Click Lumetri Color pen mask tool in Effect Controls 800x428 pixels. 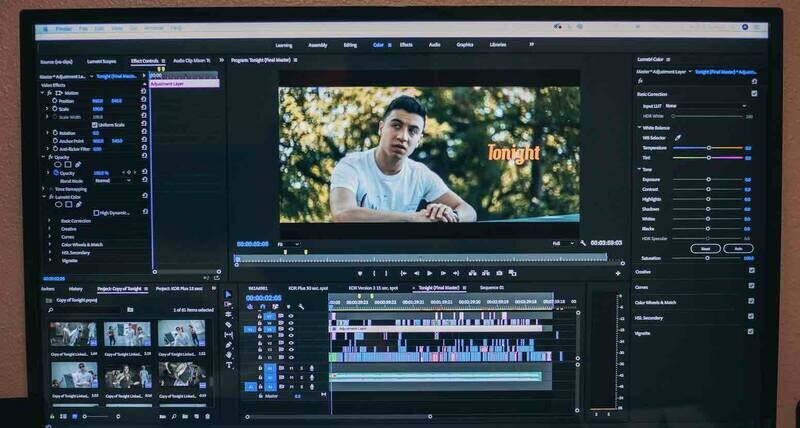point(78,205)
